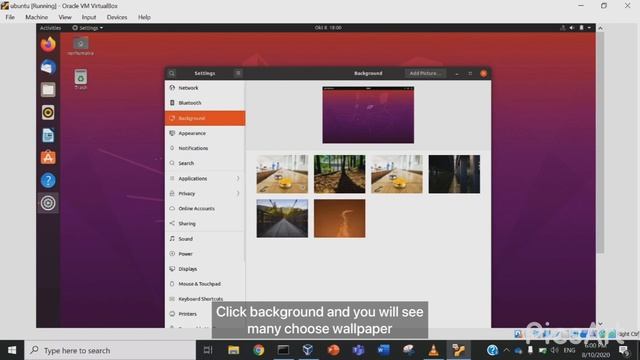Screen dimensions: 640x360
Task: Open the Settings app menu in top bar
Action: 87,28
